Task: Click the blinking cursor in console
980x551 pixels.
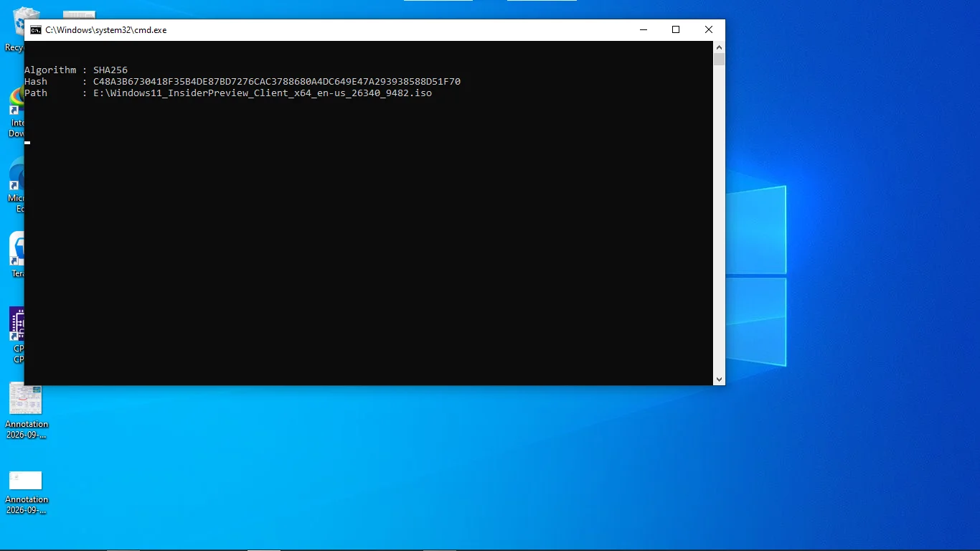Action: pos(27,143)
